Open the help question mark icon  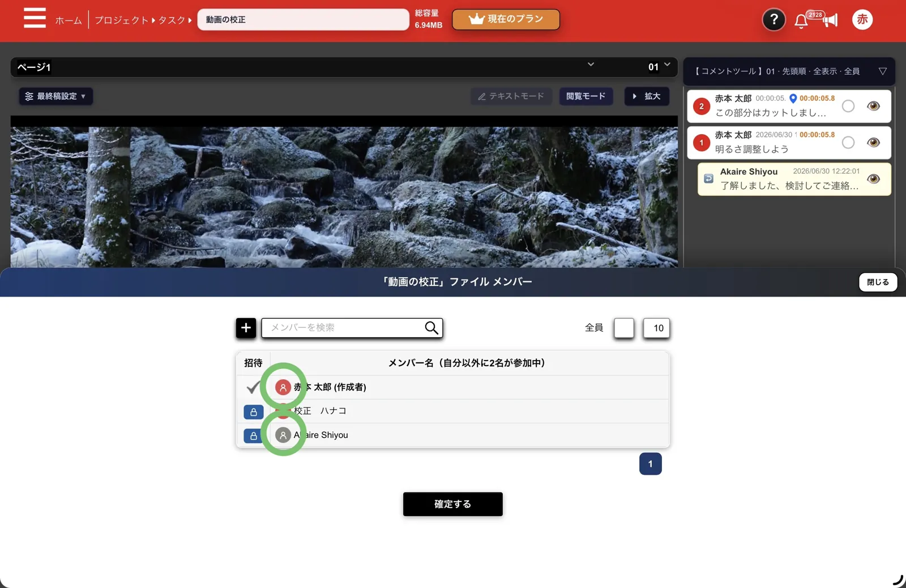[773, 20]
